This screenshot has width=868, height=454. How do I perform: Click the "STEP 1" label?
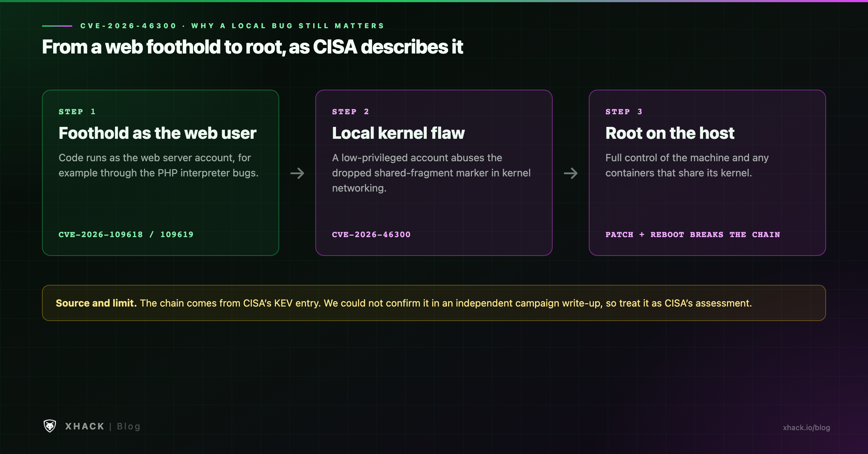coord(77,111)
